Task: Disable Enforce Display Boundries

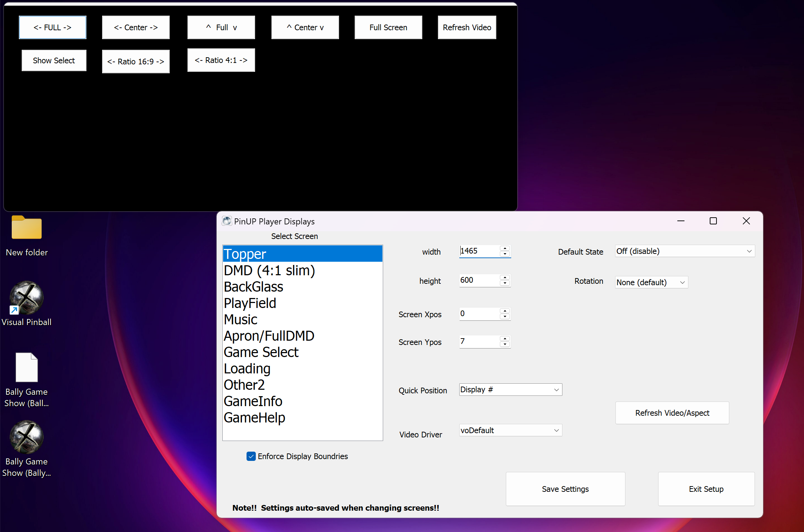Action: pyautogui.click(x=251, y=456)
